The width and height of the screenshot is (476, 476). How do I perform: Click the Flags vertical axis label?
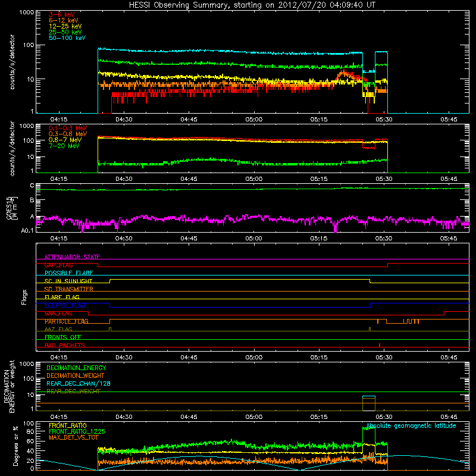[x=24, y=297]
